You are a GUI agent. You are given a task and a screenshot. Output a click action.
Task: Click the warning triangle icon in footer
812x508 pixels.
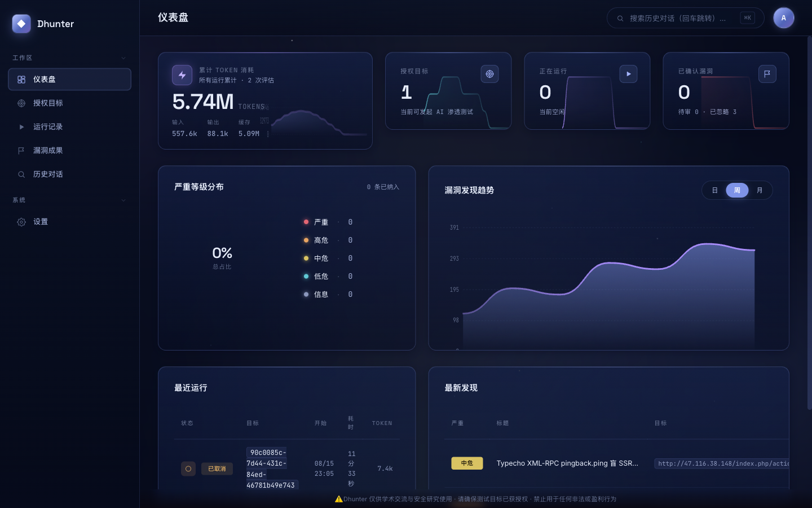point(339,499)
